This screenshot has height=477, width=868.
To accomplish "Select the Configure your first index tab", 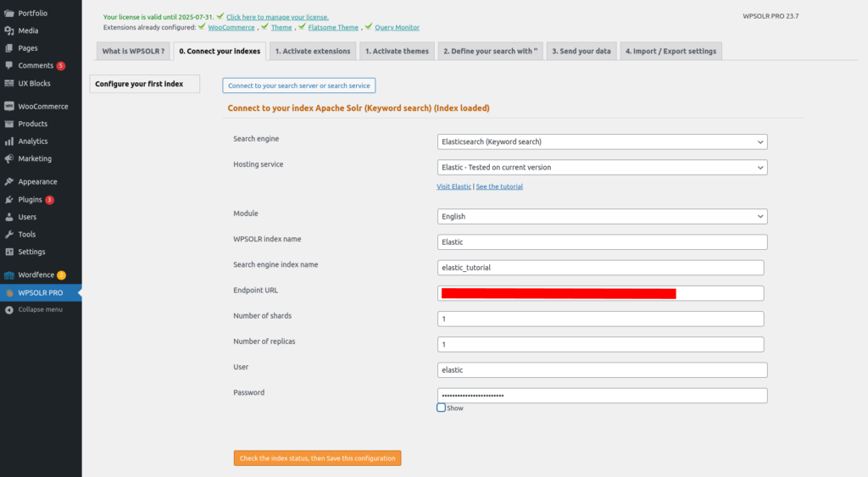I will tap(144, 84).
